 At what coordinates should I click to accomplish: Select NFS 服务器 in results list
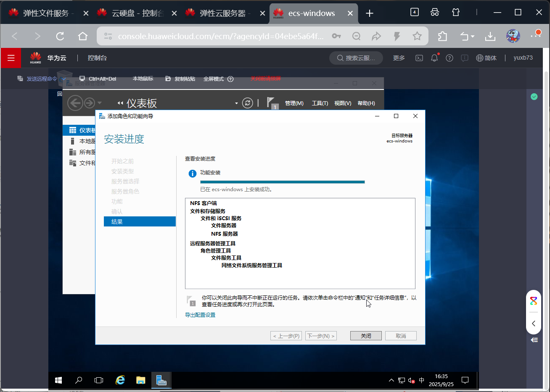tap(225, 234)
